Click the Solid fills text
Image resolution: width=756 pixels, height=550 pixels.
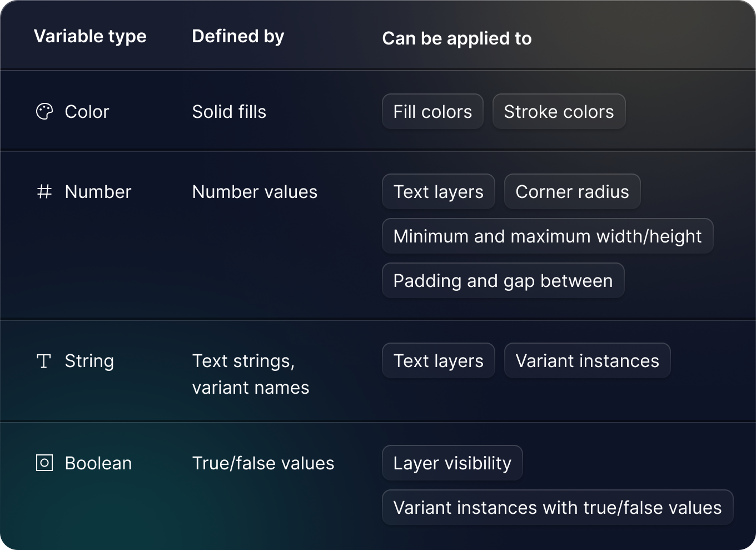(x=229, y=112)
